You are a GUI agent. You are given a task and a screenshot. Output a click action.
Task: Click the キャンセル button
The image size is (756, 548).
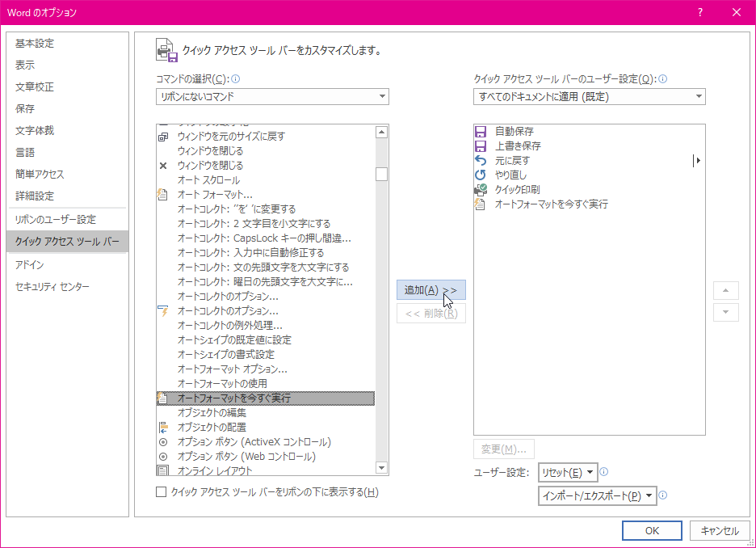720,531
